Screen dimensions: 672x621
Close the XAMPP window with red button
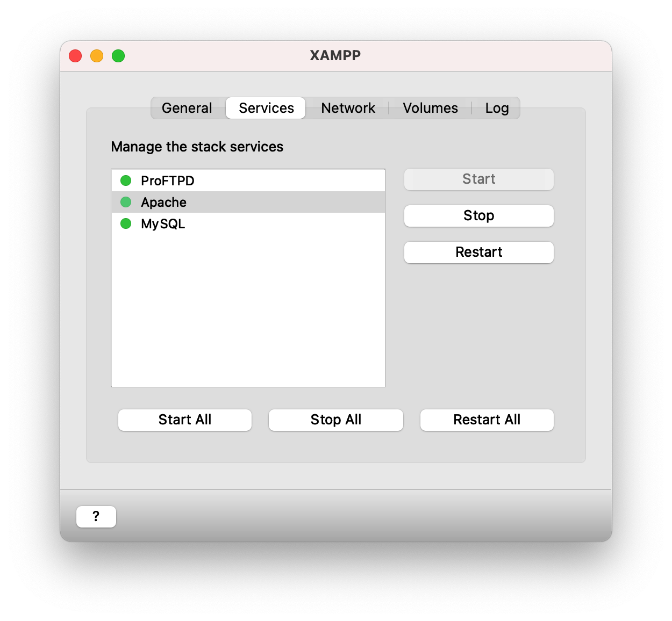coord(75,56)
